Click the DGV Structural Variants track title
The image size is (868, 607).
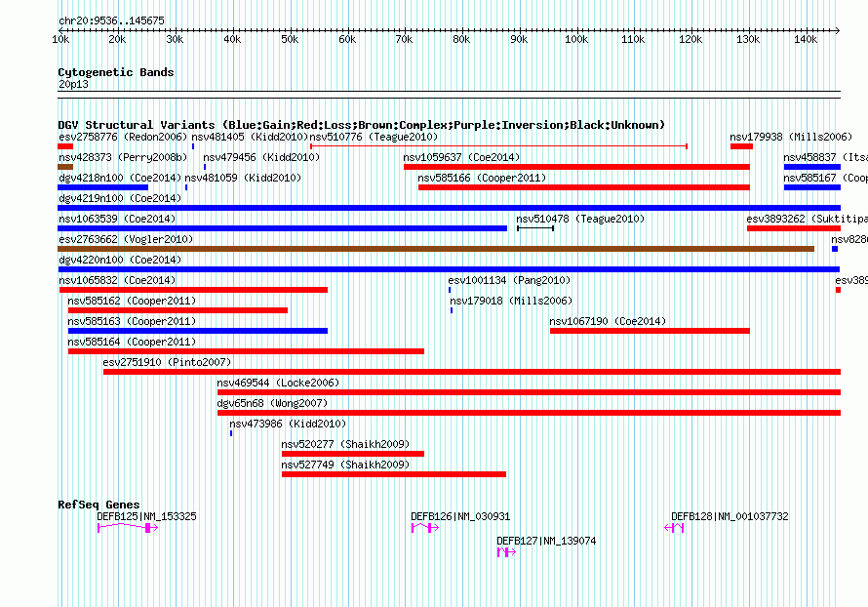(x=361, y=125)
